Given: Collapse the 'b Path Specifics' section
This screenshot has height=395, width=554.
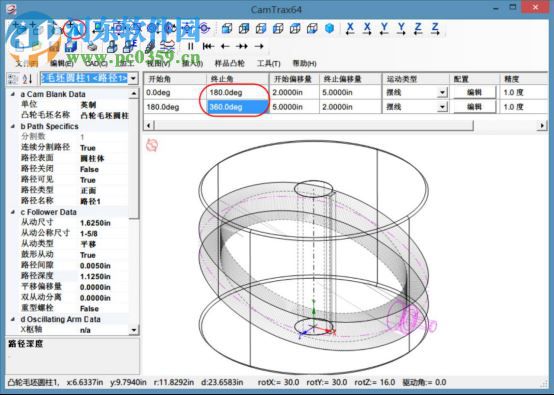Looking at the screenshot, I should pyautogui.click(x=13, y=126).
